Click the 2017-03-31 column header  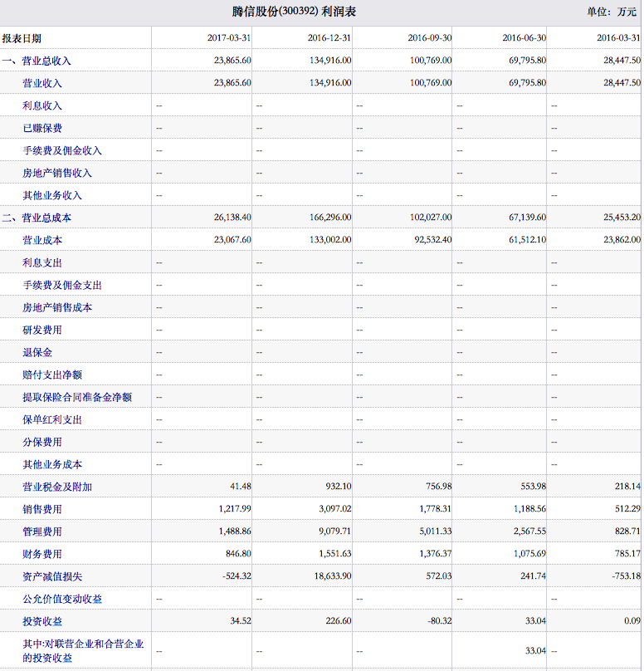tap(229, 37)
